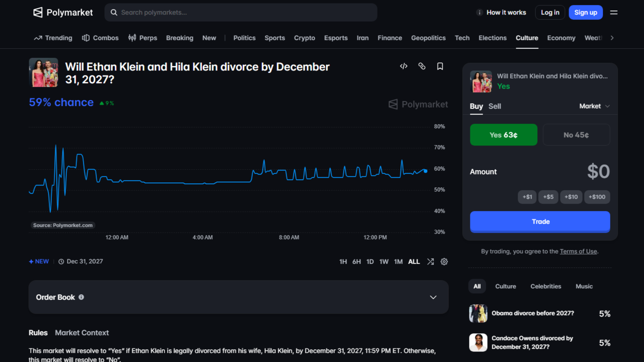
Task: Bookmark this market
Action: click(440, 66)
